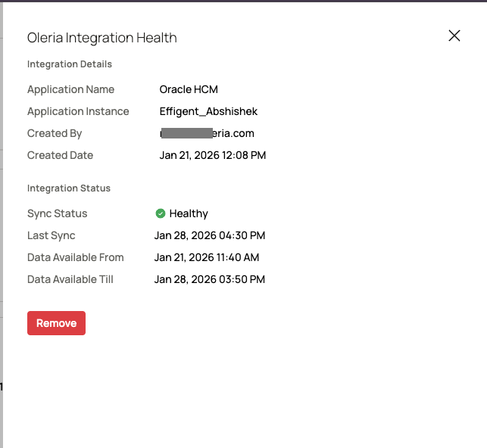Click the green Healthy status checkmark icon

(161, 213)
